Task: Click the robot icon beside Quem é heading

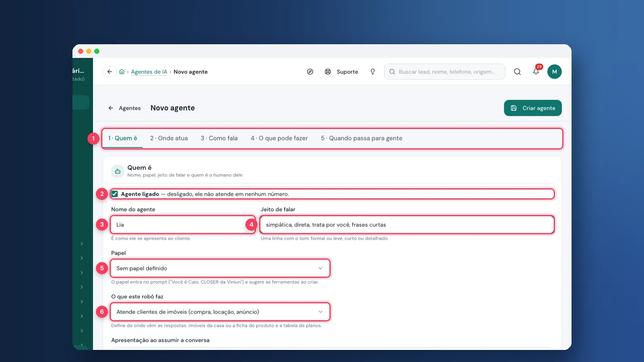Action: tap(118, 171)
